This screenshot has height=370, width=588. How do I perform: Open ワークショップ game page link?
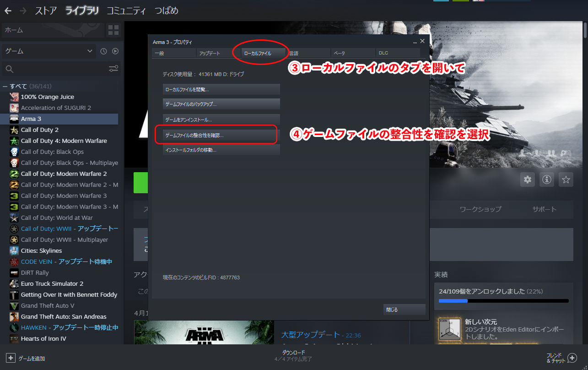tap(480, 209)
